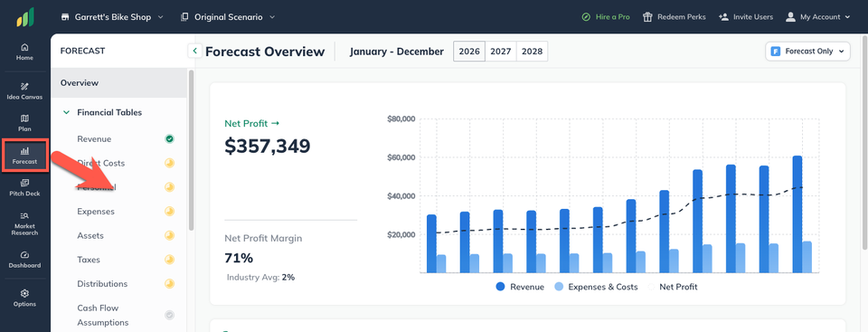Viewport: 868px width, 332px height.
Task: Open the Assets financial table
Action: (x=90, y=235)
